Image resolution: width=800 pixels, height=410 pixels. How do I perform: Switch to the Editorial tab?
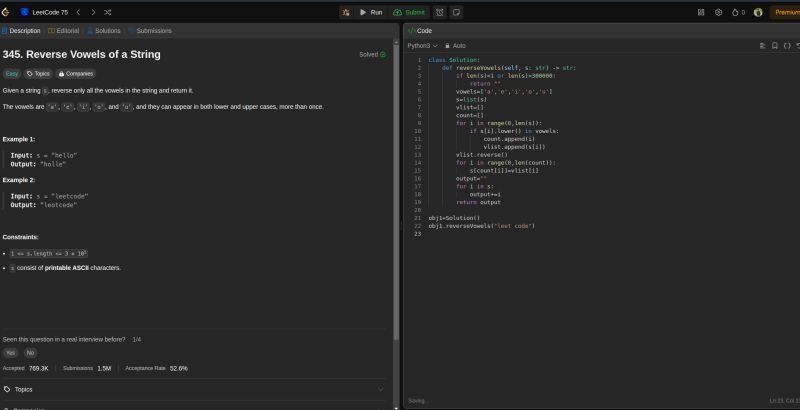pos(64,31)
